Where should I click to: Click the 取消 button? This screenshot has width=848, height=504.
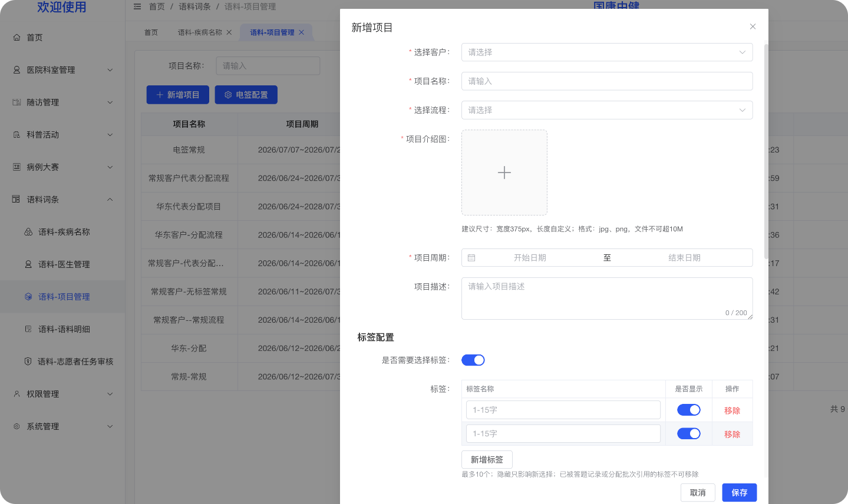click(x=698, y=492)
